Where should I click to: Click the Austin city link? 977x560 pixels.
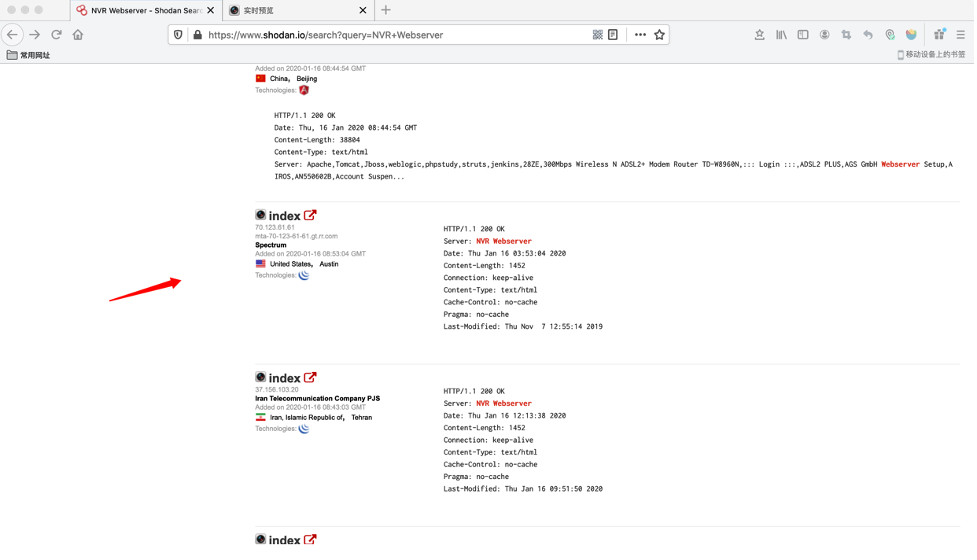click(x=329, y=264)
